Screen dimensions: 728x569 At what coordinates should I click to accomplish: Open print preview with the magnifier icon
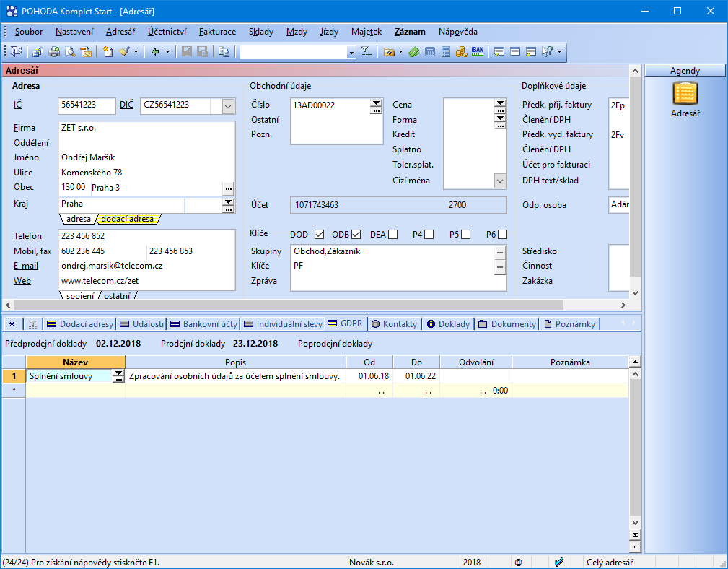(70, 51)
